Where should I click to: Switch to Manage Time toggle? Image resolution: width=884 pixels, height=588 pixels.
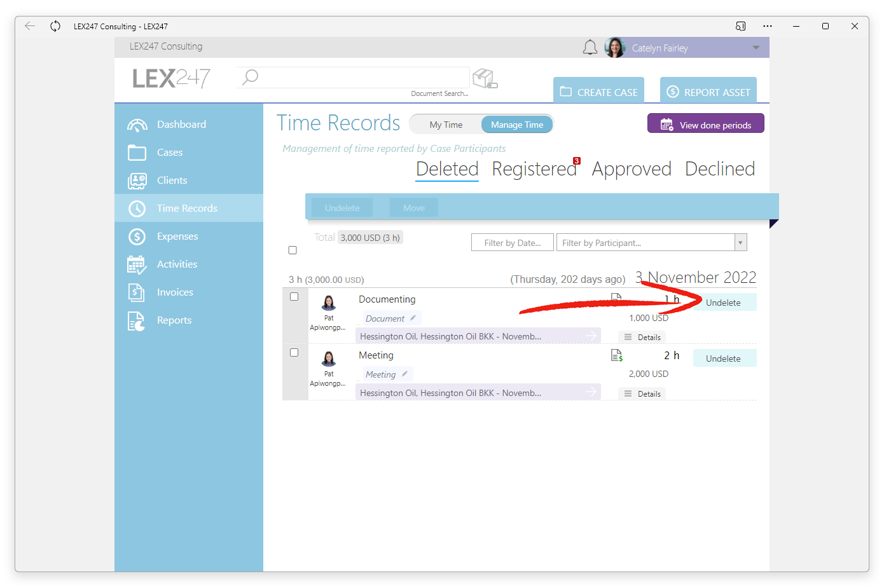click(517, 125)
